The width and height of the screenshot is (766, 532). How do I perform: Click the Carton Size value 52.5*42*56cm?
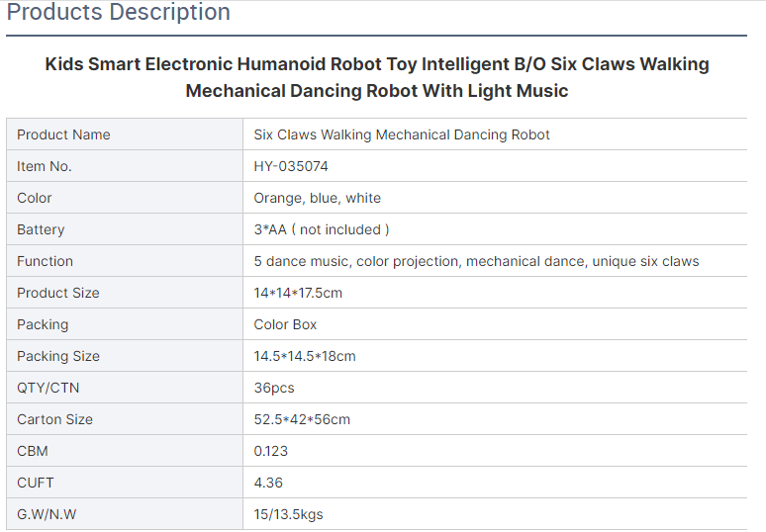(x=302, y=419)
